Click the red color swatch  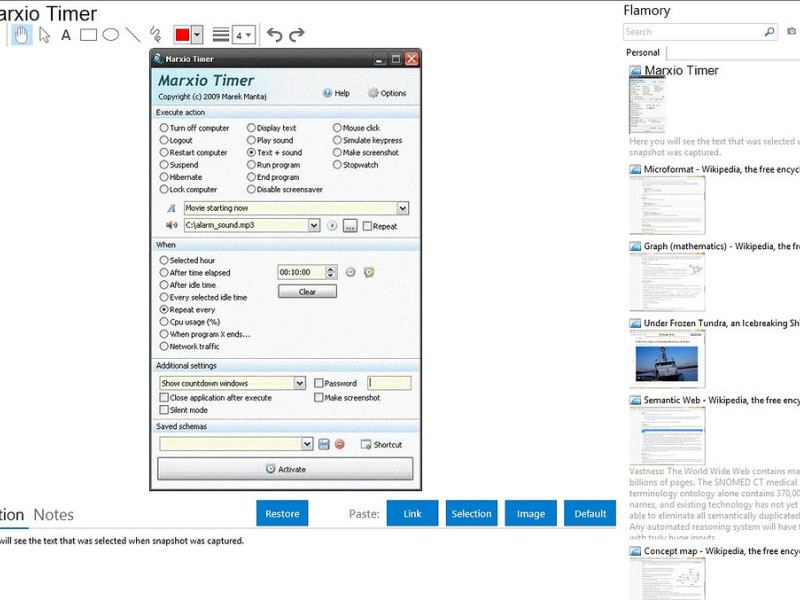[182, 35]
